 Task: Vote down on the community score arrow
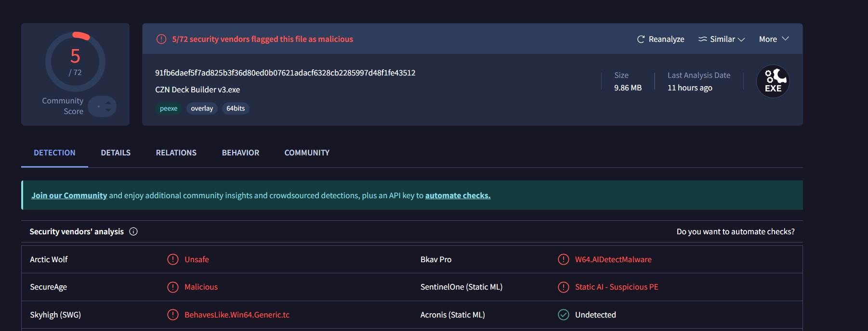(x=108, y=110)
